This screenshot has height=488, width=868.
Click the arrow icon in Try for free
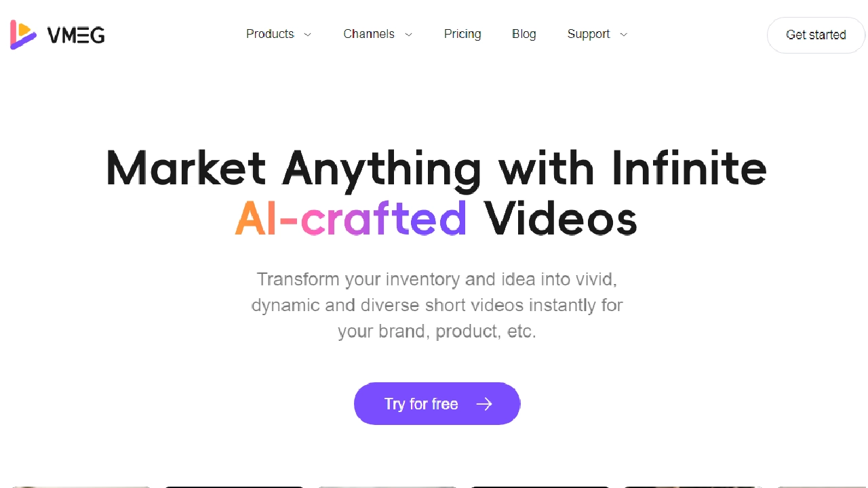pos(484,404)
